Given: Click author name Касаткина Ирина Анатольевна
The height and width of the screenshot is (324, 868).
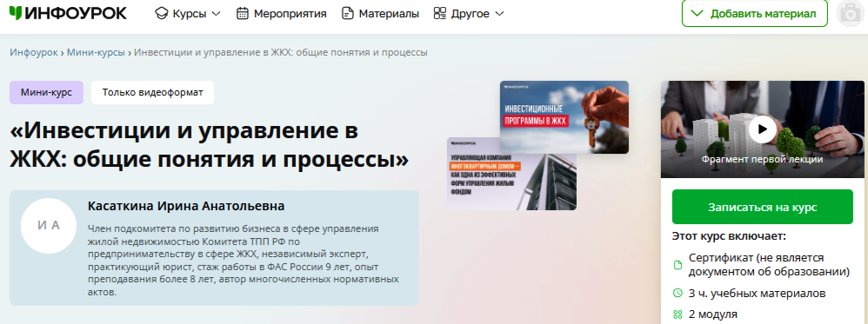Looking at the screenshot, I should tap(186, 206).
